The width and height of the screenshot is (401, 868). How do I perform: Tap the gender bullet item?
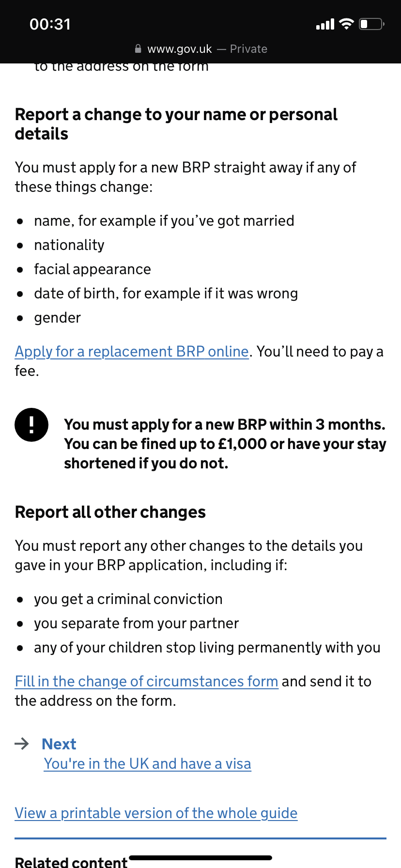[x=57, y=318]
